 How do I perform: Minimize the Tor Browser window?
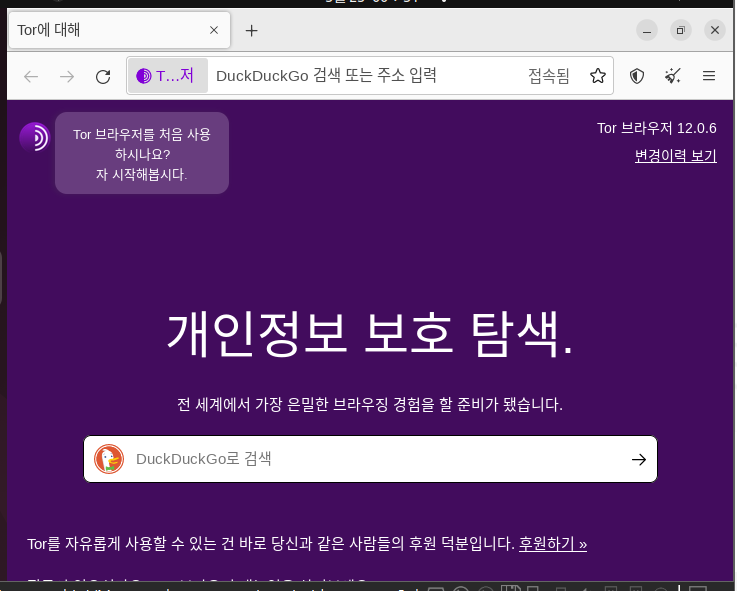(647, 31)
